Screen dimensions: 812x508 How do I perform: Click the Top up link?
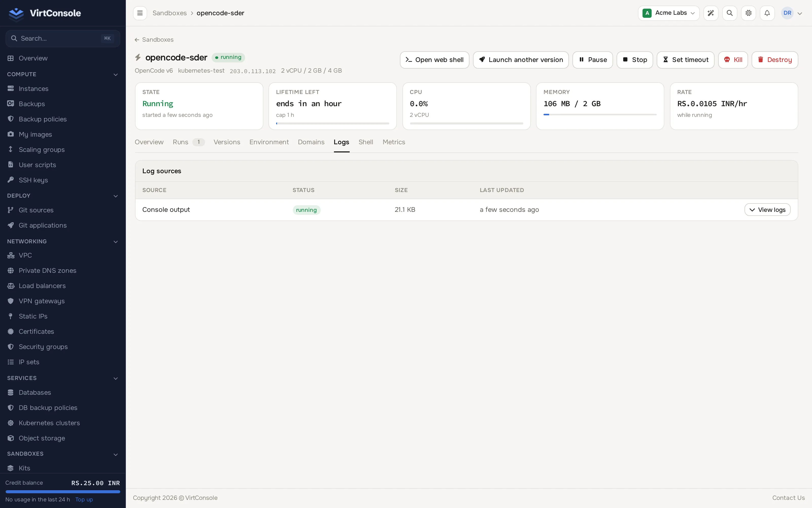(84, 499)
